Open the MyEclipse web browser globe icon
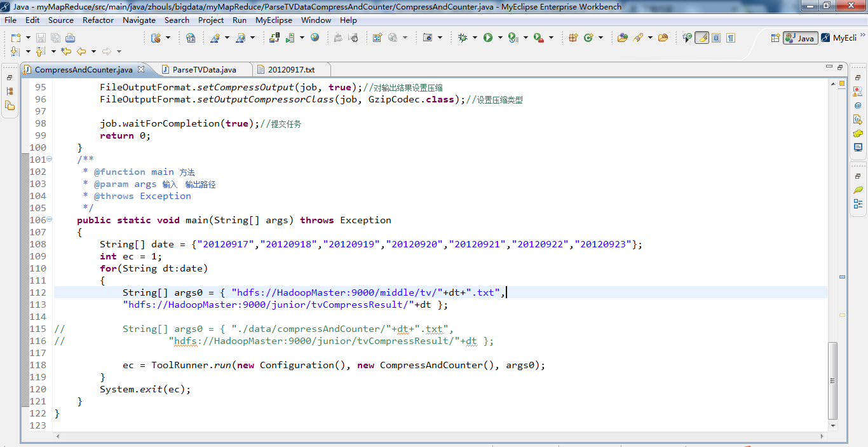This screenshot has width=868, height=447. (315, 38)
